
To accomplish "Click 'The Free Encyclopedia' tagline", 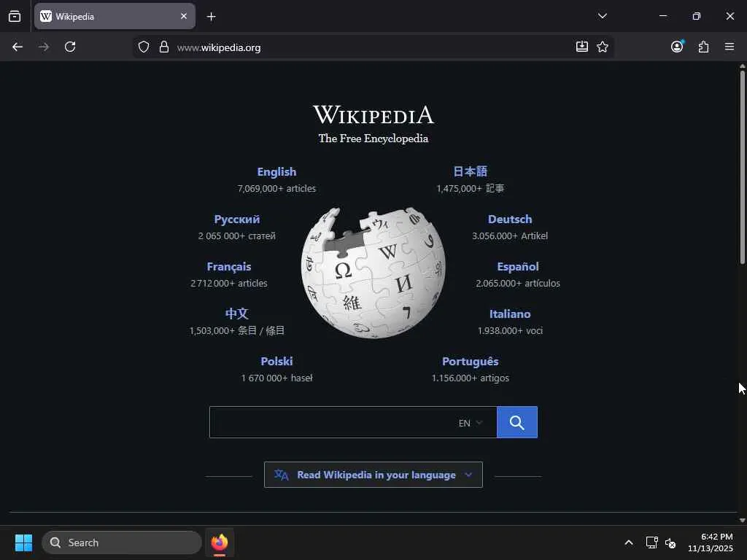I will [373, 139].
